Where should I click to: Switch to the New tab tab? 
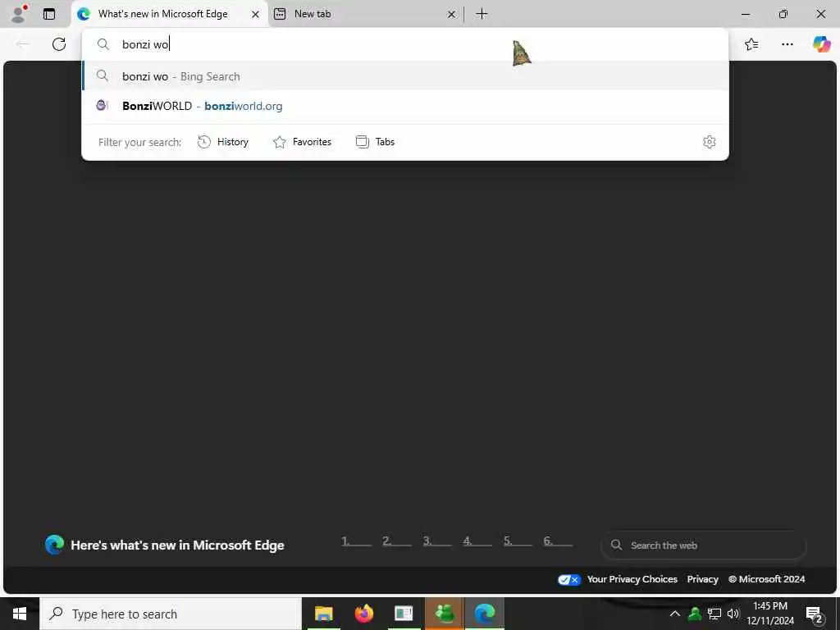[x=365, y=14]
